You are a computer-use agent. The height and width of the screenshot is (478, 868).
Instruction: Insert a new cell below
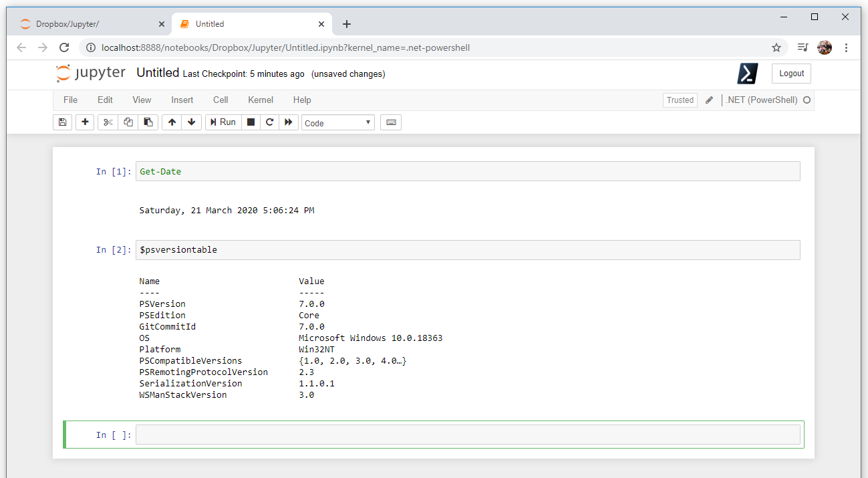point(84,122)
